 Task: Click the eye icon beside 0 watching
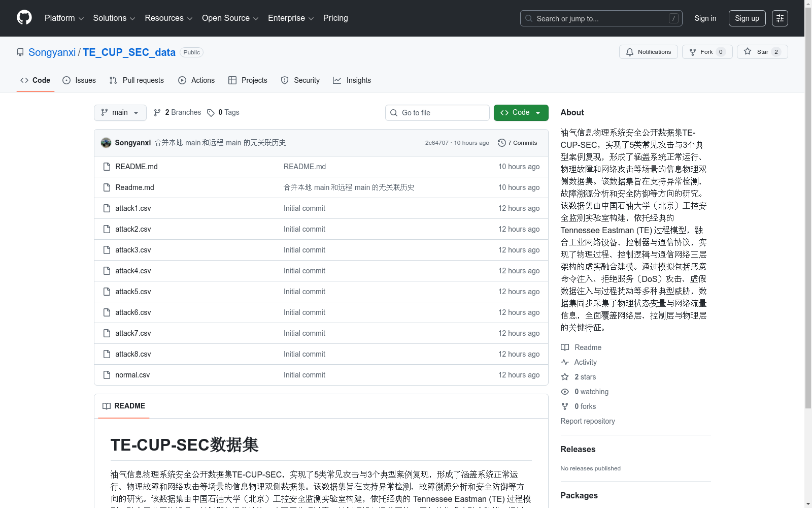565,392
